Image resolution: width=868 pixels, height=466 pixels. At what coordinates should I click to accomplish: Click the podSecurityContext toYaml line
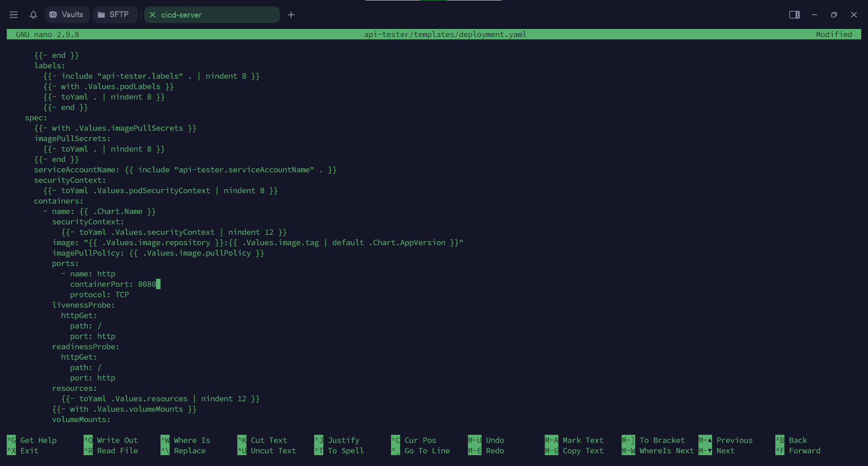[160, 190]
